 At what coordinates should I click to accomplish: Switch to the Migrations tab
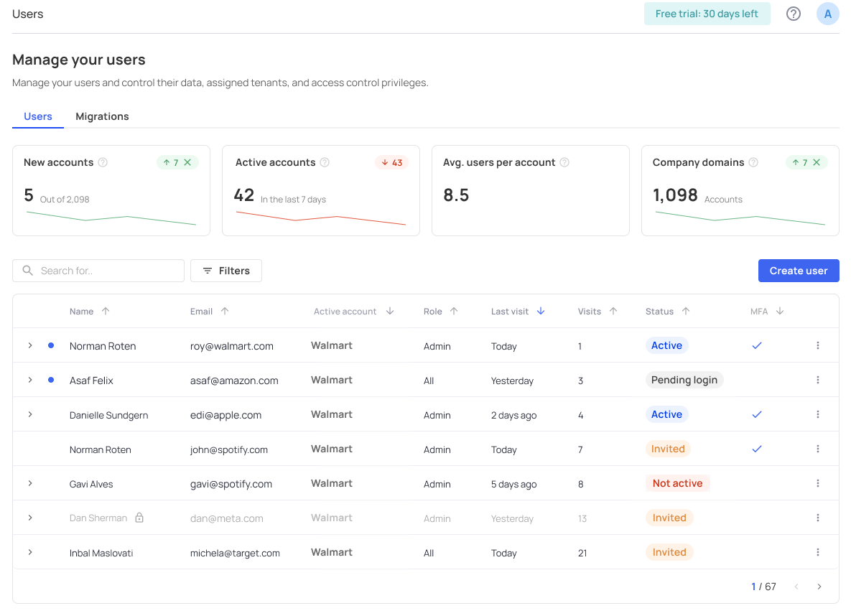(102, 116)
